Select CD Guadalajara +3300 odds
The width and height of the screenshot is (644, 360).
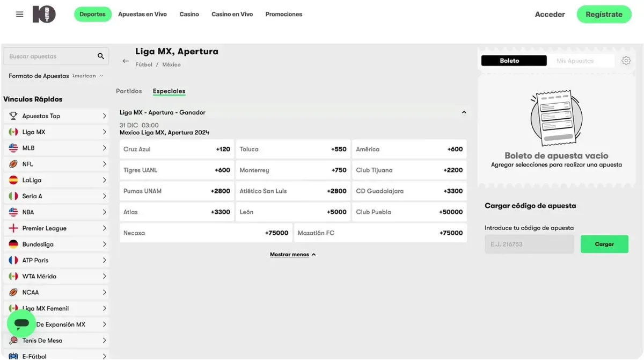[x=409, y=191]
